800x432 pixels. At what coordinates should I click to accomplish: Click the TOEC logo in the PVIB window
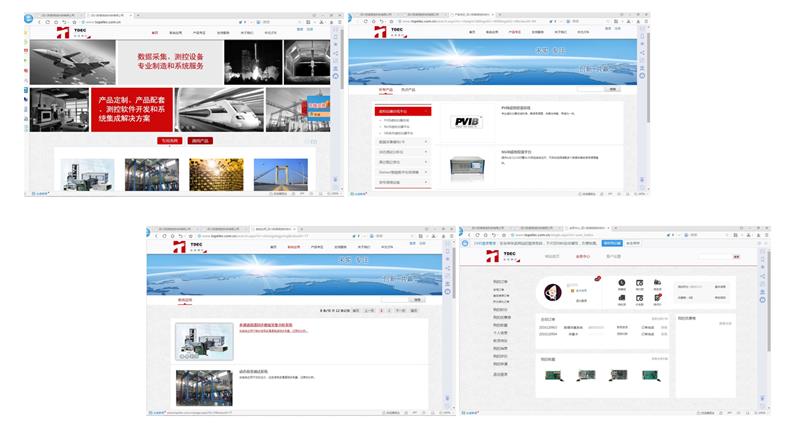coord(390,32)
